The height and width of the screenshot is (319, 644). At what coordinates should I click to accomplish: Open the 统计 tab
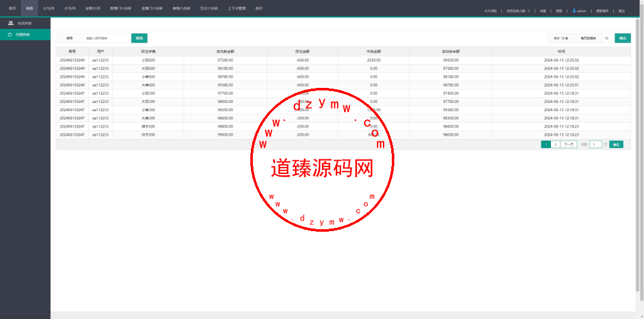(x=258, y=8)
